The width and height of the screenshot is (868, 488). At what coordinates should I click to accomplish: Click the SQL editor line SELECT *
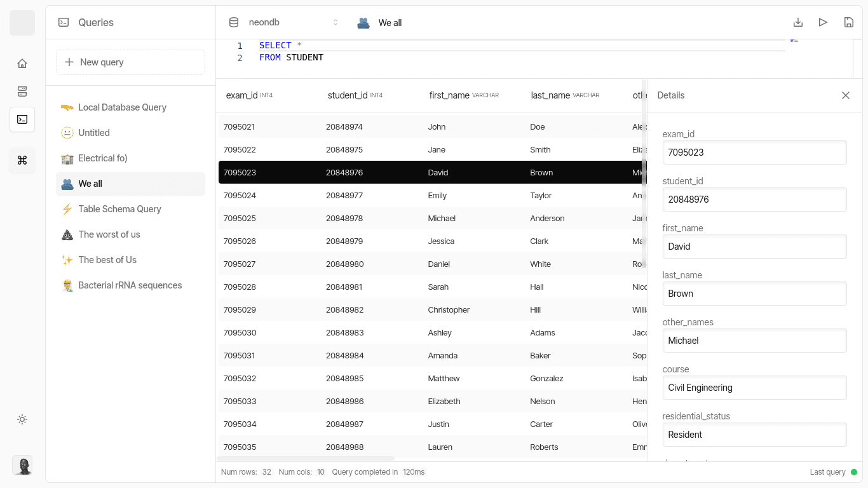(x=280, y=45)
